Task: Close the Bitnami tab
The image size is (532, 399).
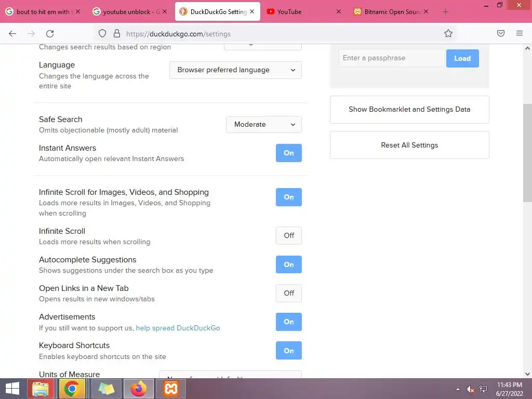Action: (426, 11)
